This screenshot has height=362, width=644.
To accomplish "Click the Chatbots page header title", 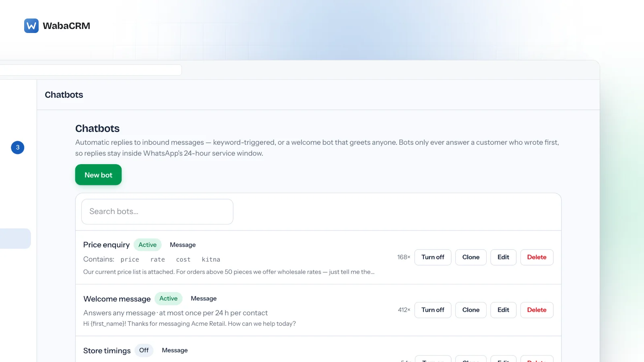I will 64,95.
